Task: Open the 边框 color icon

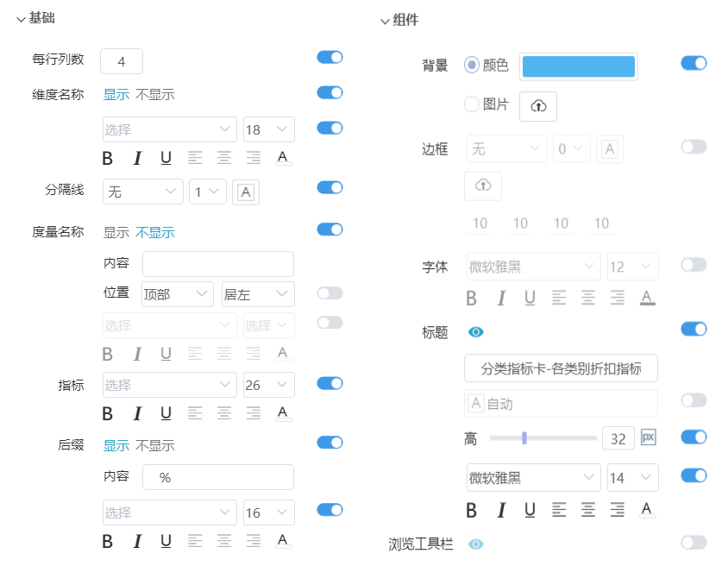Action: 610,149
